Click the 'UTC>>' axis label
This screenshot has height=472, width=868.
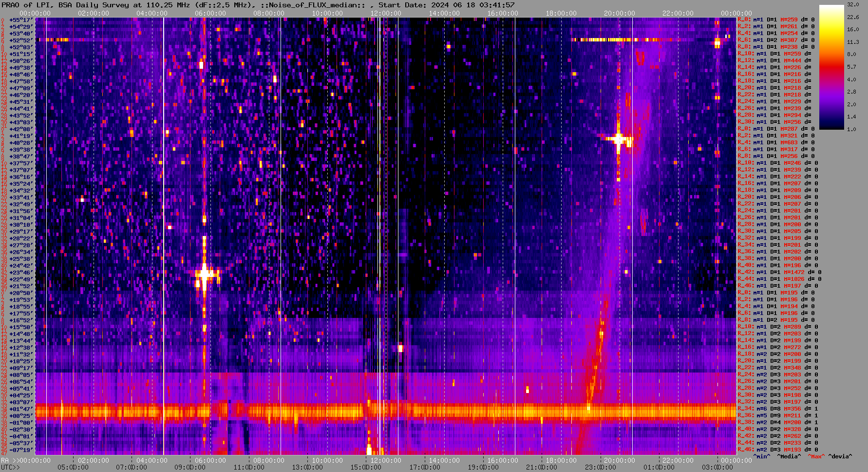pos(11,467)
